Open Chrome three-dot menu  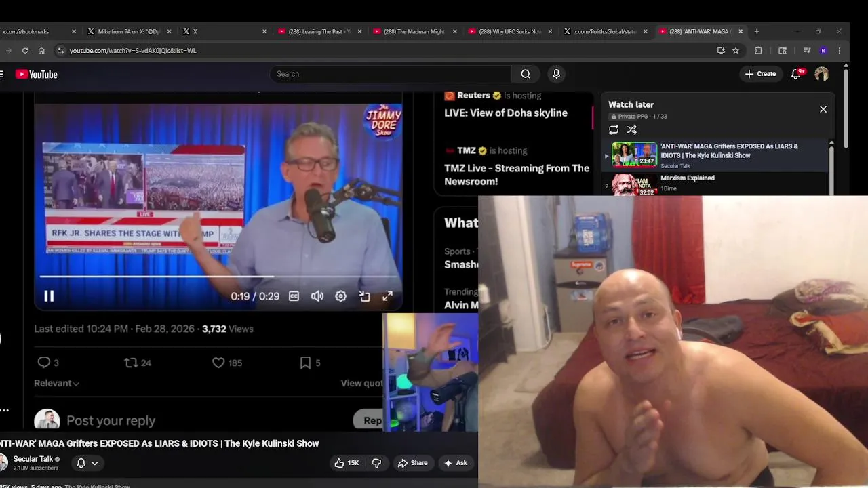coord(840,50)
